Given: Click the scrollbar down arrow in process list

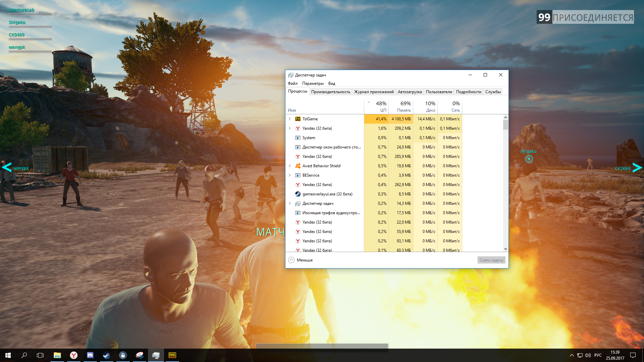Looking at the screenshot, I should point(505,249).
